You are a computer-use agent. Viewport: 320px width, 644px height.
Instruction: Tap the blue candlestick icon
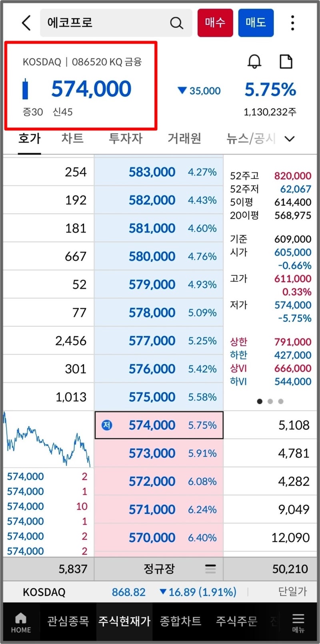25,89
